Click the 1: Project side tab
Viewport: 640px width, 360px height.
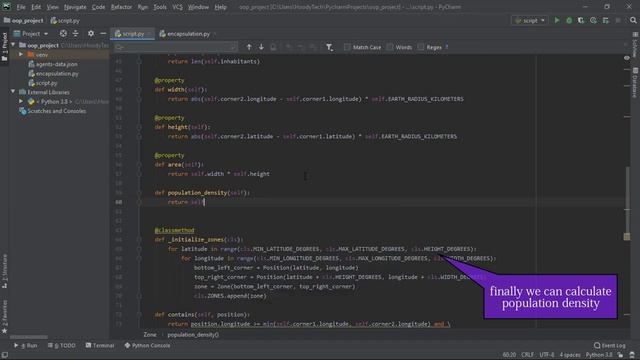pos(4,46)
